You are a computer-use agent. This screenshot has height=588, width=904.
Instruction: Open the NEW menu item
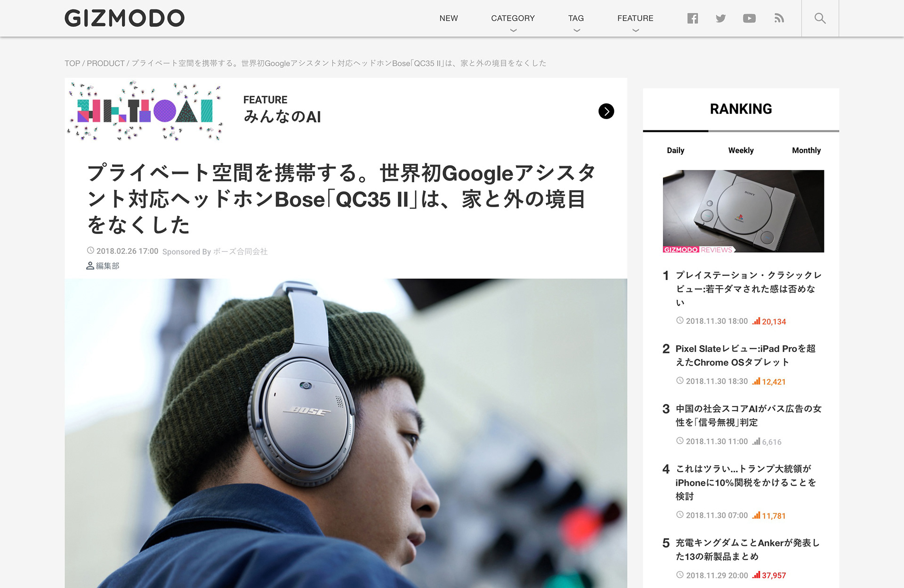(448, 18)
